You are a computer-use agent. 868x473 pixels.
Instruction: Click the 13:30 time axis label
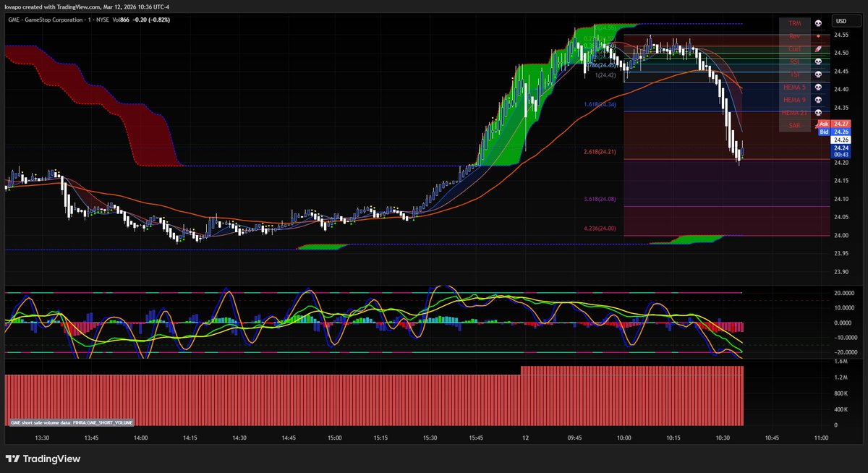[x=42, y=438]
